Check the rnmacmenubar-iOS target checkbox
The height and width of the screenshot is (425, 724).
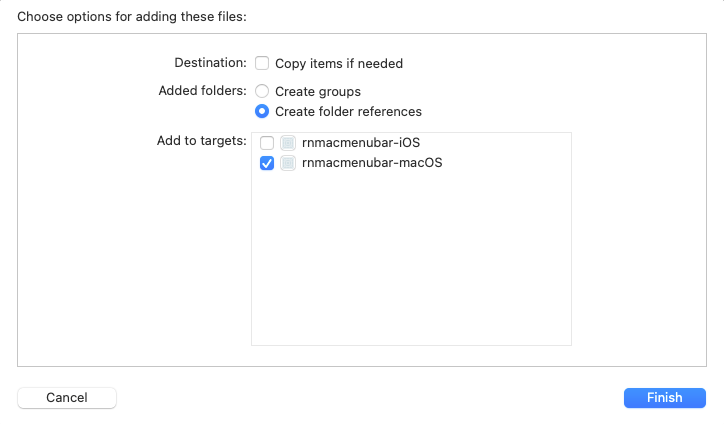click(x=267, y=143)
